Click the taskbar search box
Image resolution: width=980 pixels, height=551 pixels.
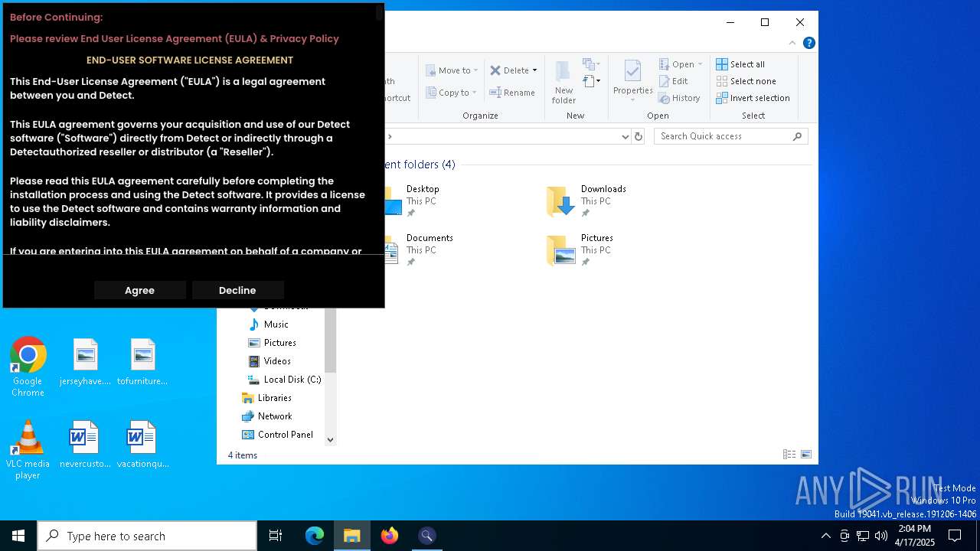[x=147, y=536]
